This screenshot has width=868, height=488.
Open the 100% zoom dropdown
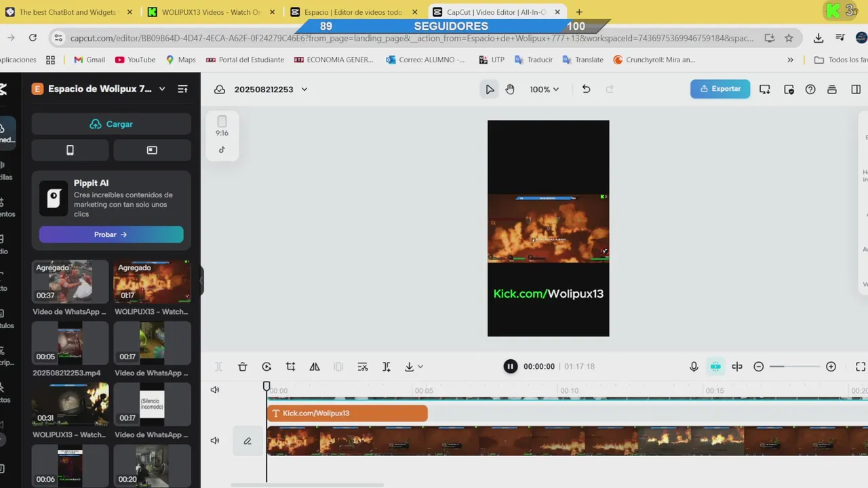(x=544, y=89)
